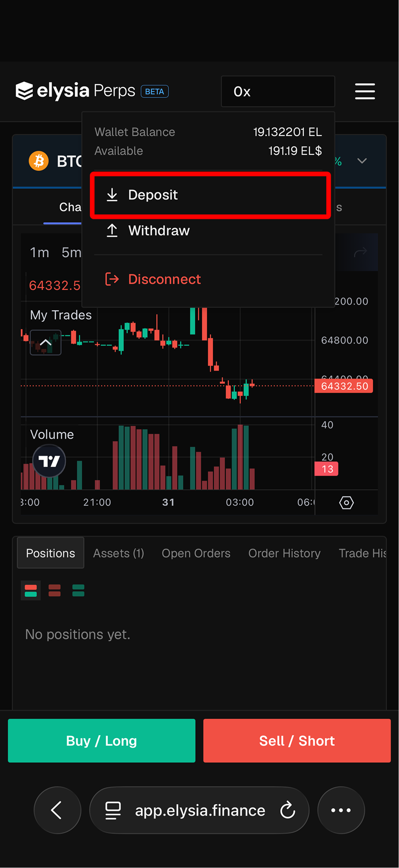Switch to the Chart tab

pyautogui.click(x=70, y=207)
